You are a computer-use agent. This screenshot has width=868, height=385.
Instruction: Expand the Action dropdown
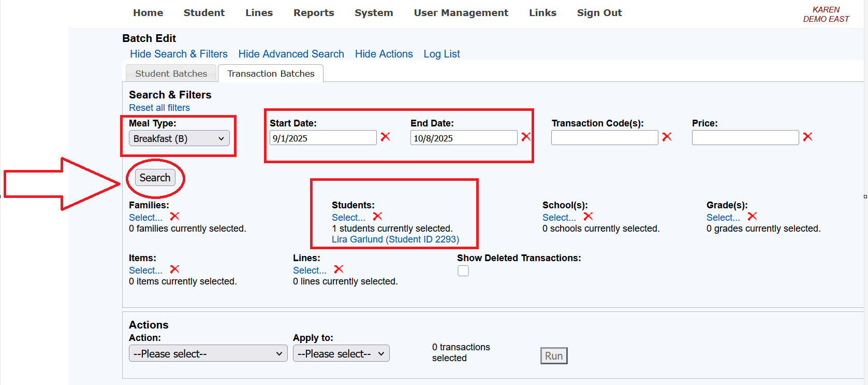pos(208,354)
